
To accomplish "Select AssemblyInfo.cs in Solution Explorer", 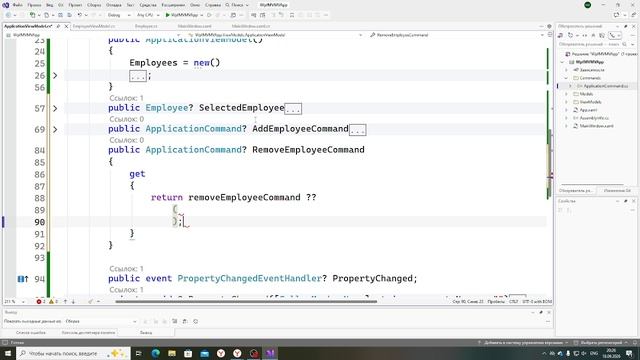I will coord(594,118).
